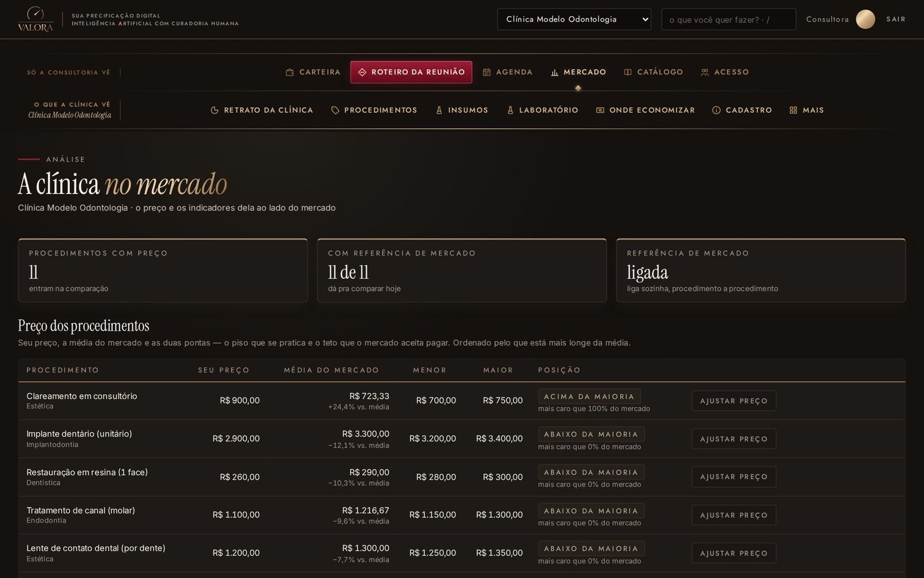The width and height of the screenshot is (924, 578).
Task: Adjust price for Lente de contato dental
Action: [x=734, y=553]
